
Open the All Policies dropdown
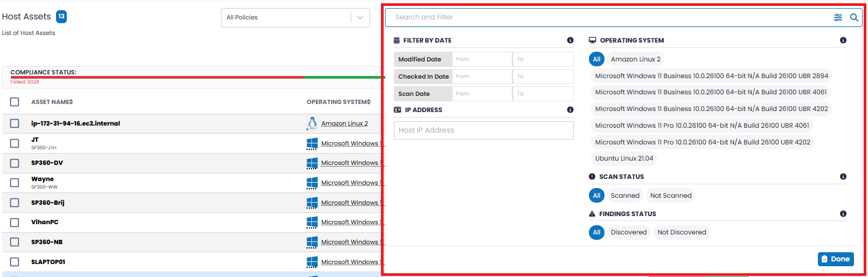pyautogui.click(x=295, y=18)
